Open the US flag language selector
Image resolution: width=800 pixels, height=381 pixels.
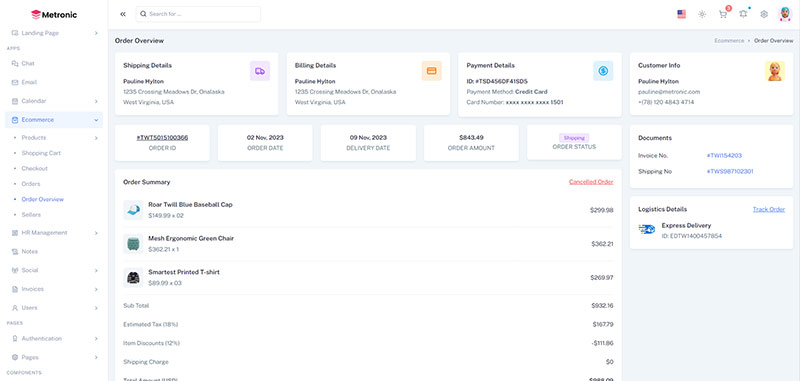click(681, 14)
